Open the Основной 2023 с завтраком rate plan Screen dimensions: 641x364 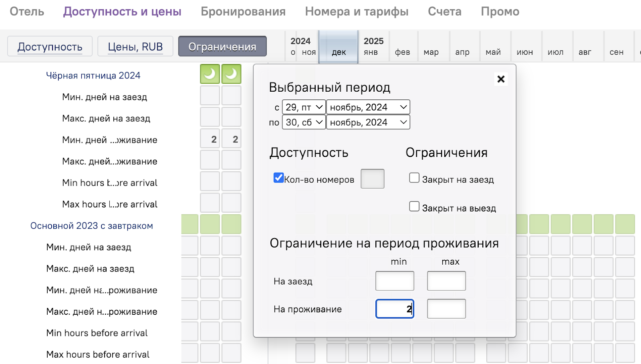point(92,226)
